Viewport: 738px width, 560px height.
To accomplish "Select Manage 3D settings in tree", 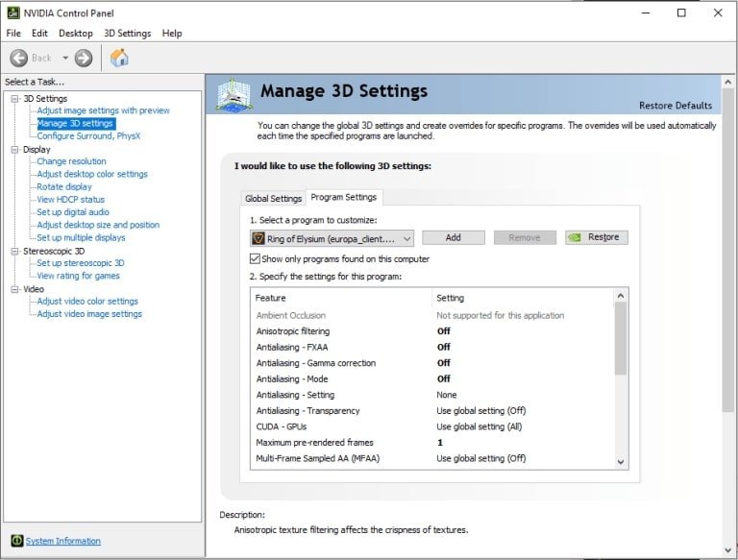I will (x=75, y=123).
